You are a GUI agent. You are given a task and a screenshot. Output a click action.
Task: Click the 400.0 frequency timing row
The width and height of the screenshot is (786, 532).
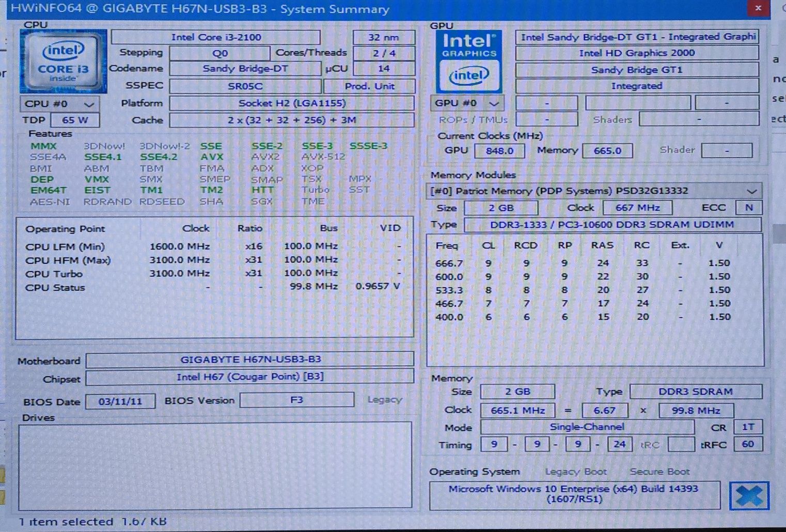coord(583,317)
